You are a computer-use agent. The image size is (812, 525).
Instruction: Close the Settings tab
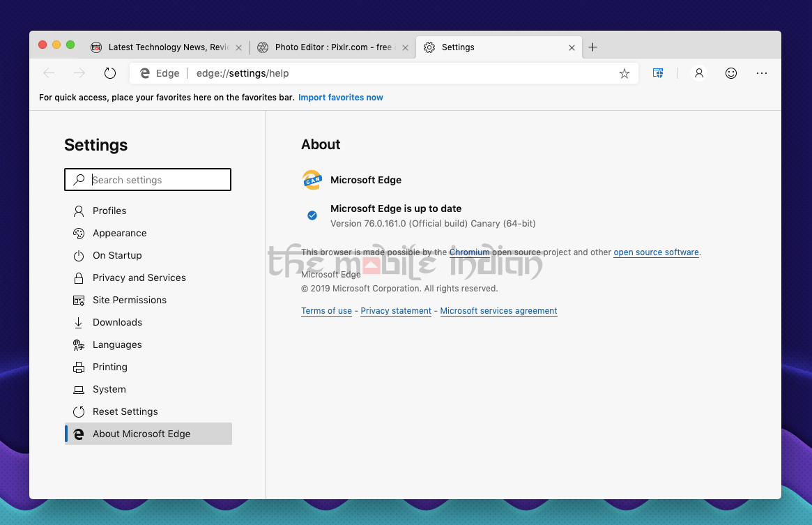coord(572,47)
